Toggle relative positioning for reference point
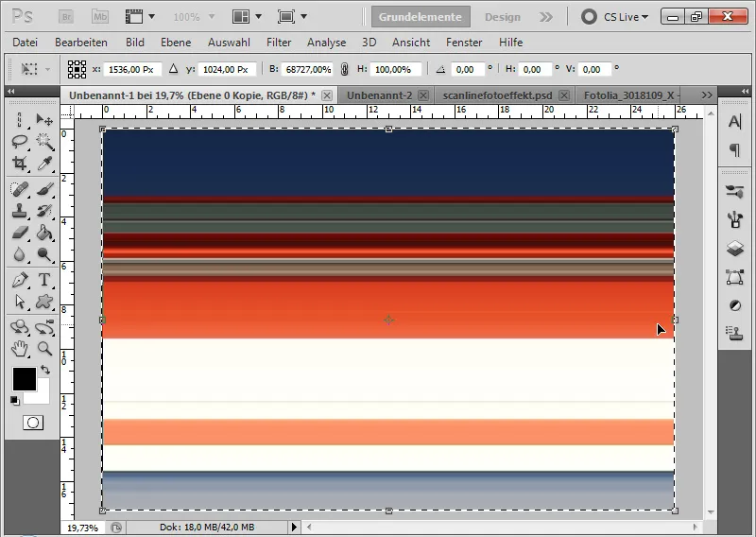The width and height of the screenshot is (756, 537). pos(174,69)
